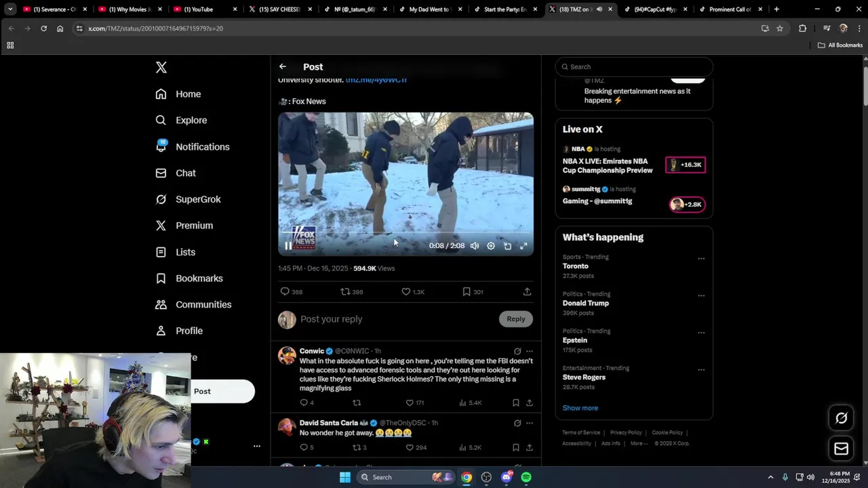The image size is (868, 488).
Task: Open Grok floating button
Action: tap(841, 418)
